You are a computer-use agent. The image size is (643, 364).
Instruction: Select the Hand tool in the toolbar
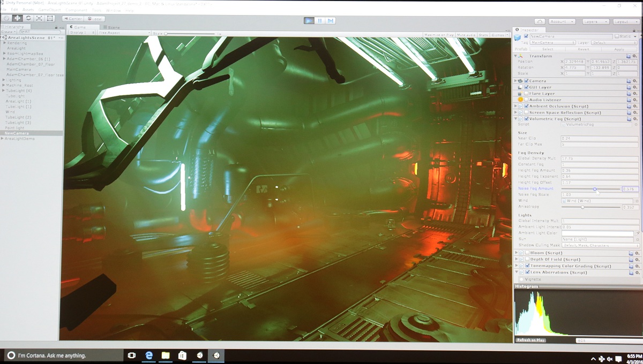[7, 18]
